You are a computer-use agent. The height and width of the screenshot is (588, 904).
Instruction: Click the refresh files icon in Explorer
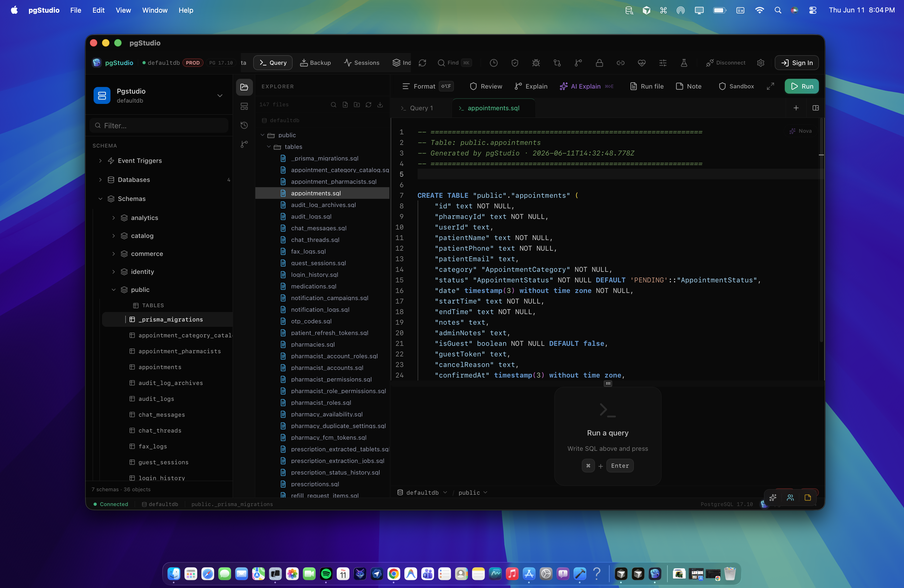[x=368, y=104]
